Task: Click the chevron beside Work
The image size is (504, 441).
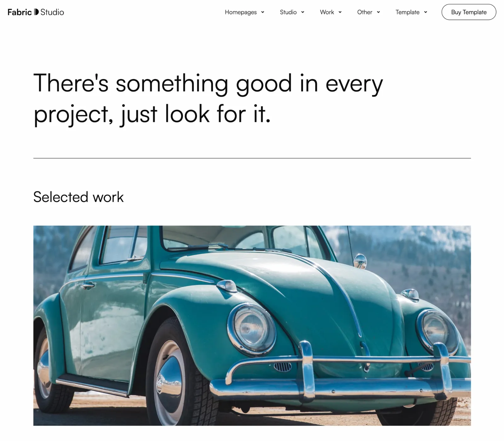Action: (340, 12)
